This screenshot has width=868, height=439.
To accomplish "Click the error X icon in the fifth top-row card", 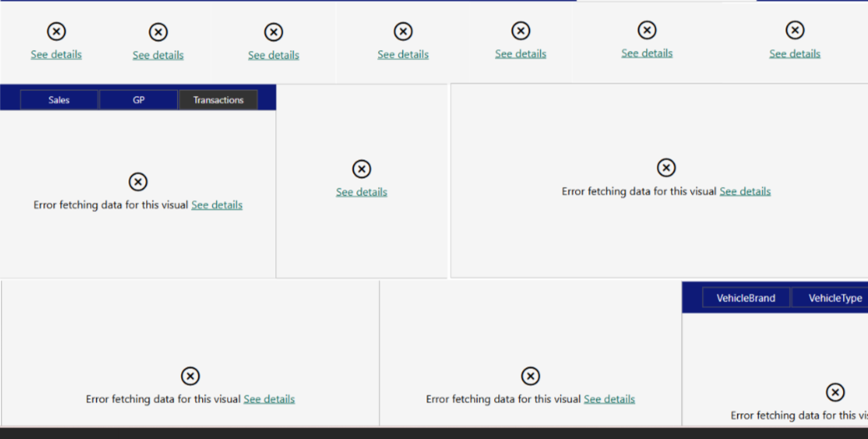I will pyautogui.click(x=520, y=31).
